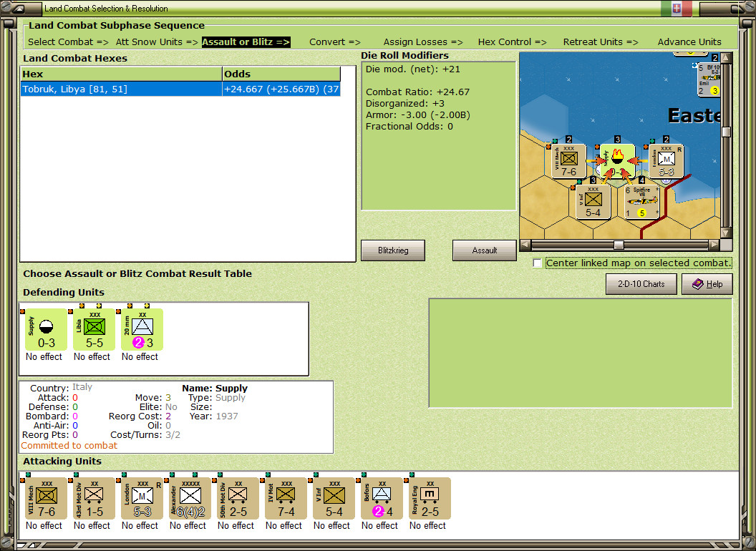Click the Assign Losses subphase label
Image resolution: width=756 pixels, height=551 pixels.
click(x=423, y=42)
